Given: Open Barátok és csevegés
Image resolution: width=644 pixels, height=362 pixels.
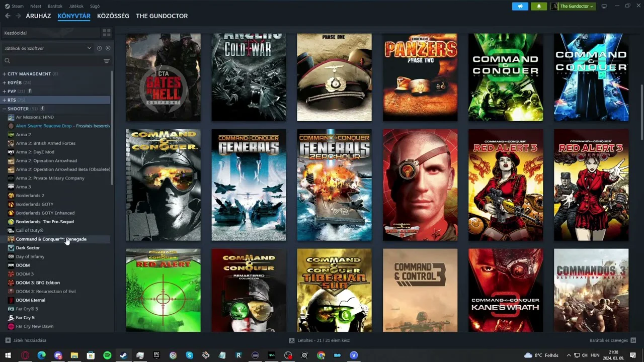Looking at the screenshot, I should 609,340.
